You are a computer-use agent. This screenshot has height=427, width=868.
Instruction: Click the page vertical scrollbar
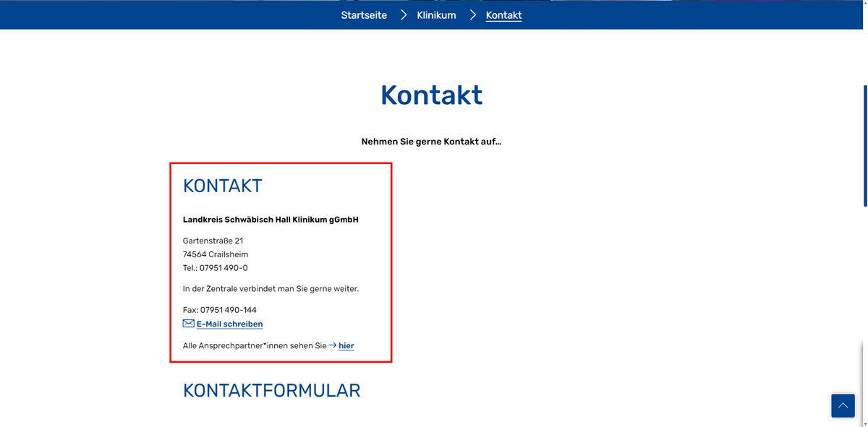pos(864,145)
